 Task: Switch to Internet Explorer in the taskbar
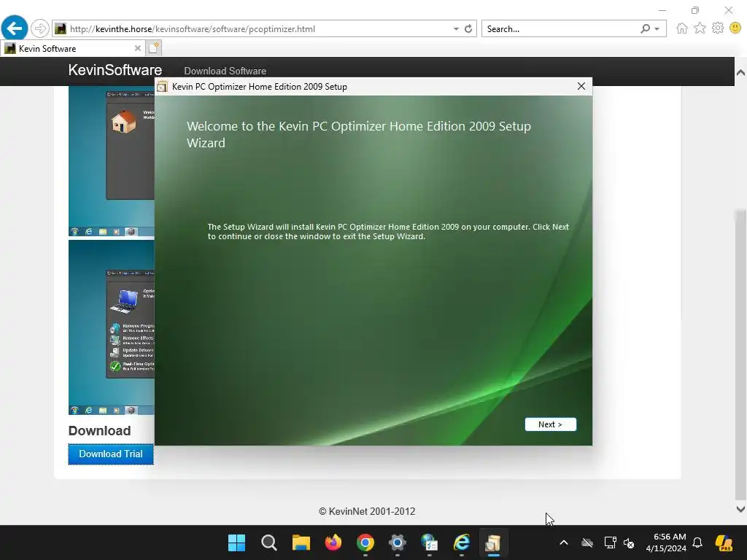[x=462, y=542]
